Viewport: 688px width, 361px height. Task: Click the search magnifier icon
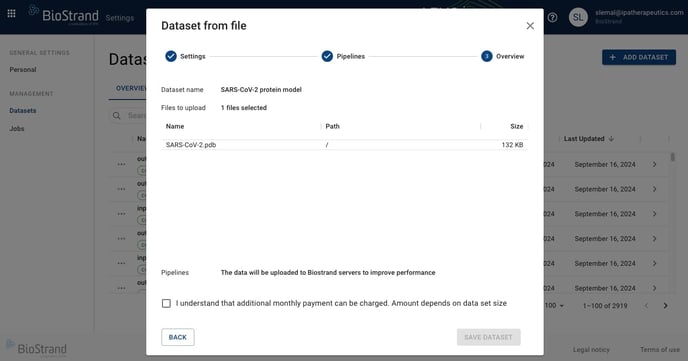[x=116, y=116]
